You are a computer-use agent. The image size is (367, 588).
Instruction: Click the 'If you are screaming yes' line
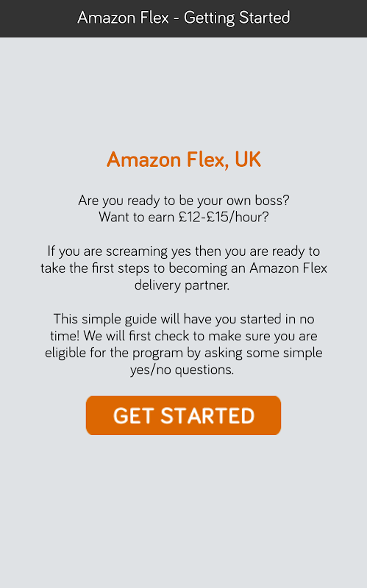[x=184, y=251]
